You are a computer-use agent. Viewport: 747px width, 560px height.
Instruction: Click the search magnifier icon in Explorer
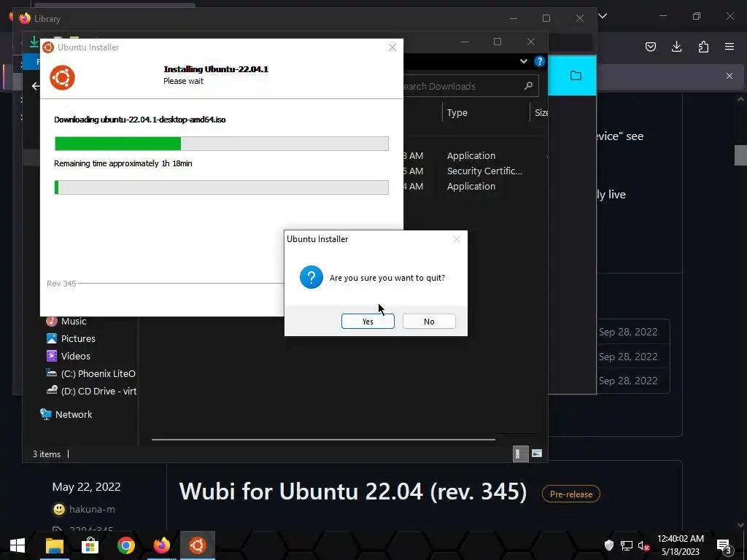click(x=528, y=86)
